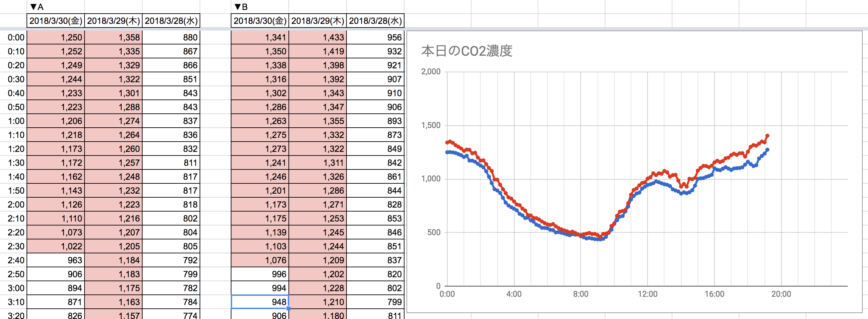Screen dimensions: 868x319
Task: Click the last blue data point on chart
Action: 767,150
